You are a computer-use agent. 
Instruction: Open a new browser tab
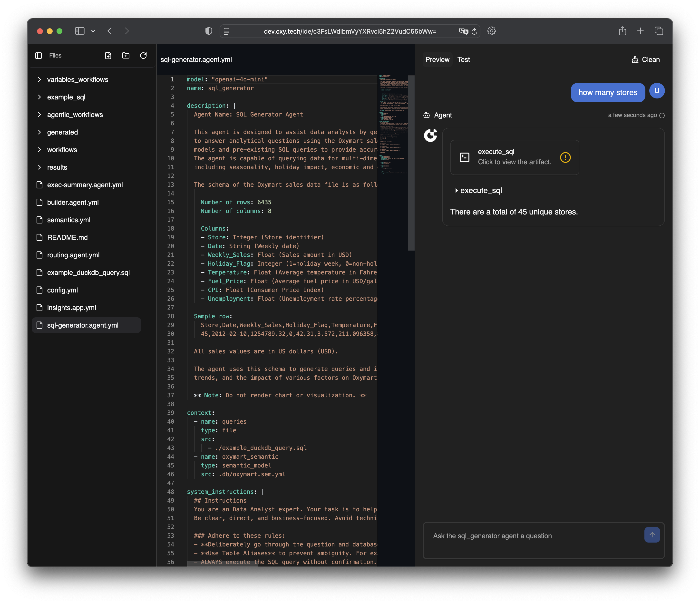pos(640,31)
